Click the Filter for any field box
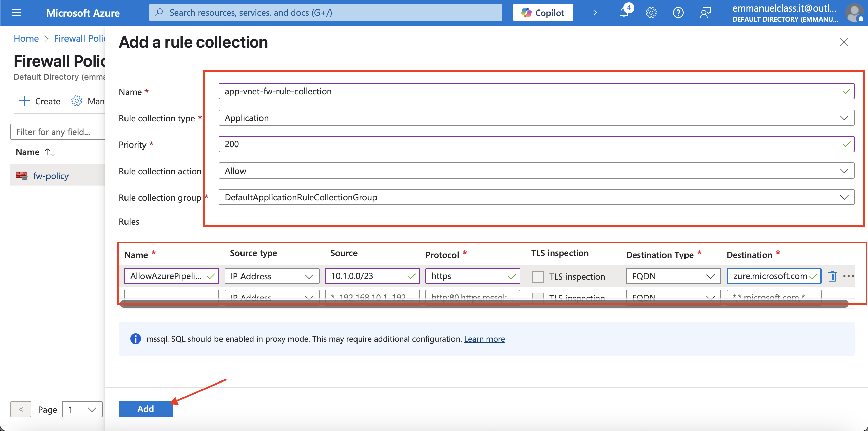 [58, 132]
